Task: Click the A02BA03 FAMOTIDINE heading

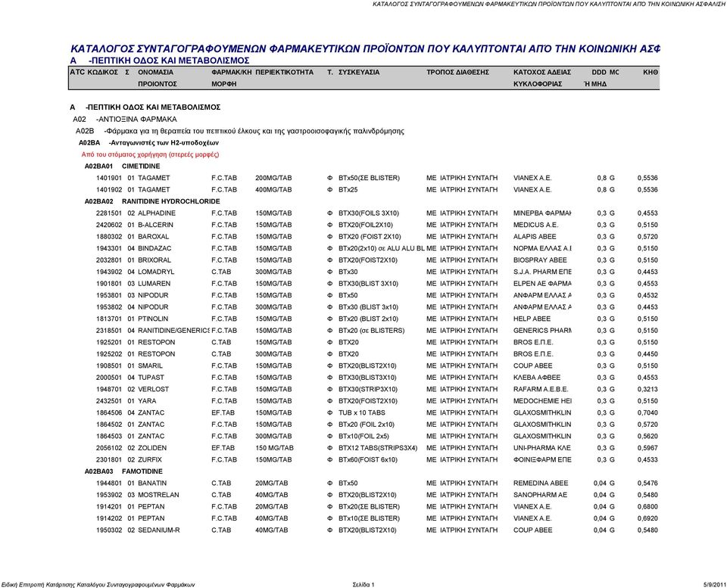Action: click(123, 471)
